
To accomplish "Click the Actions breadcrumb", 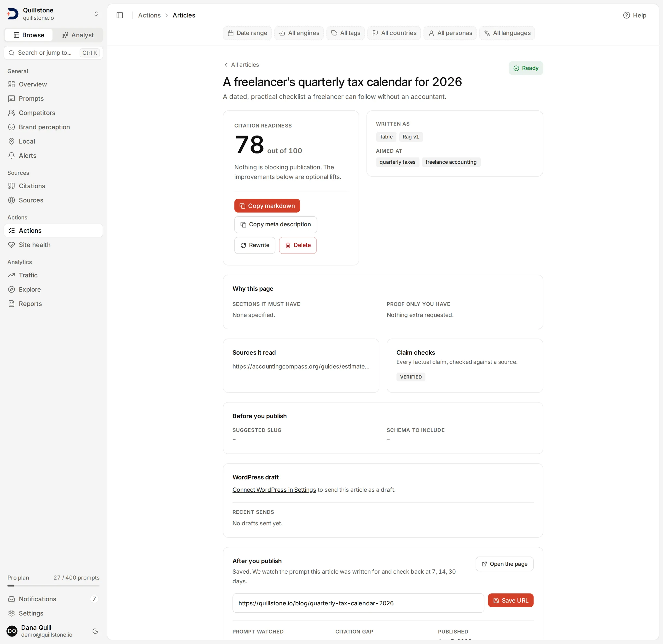I will click(149, 15).
